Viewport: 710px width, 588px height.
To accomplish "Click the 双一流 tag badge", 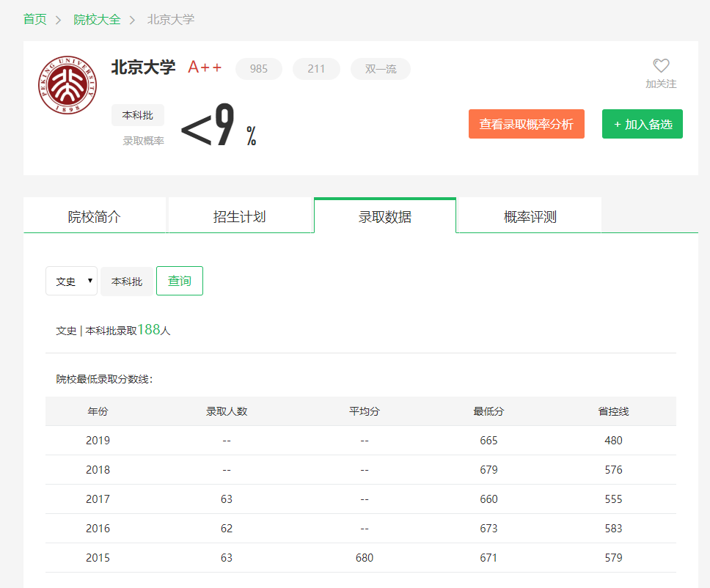I will [380, 69].
